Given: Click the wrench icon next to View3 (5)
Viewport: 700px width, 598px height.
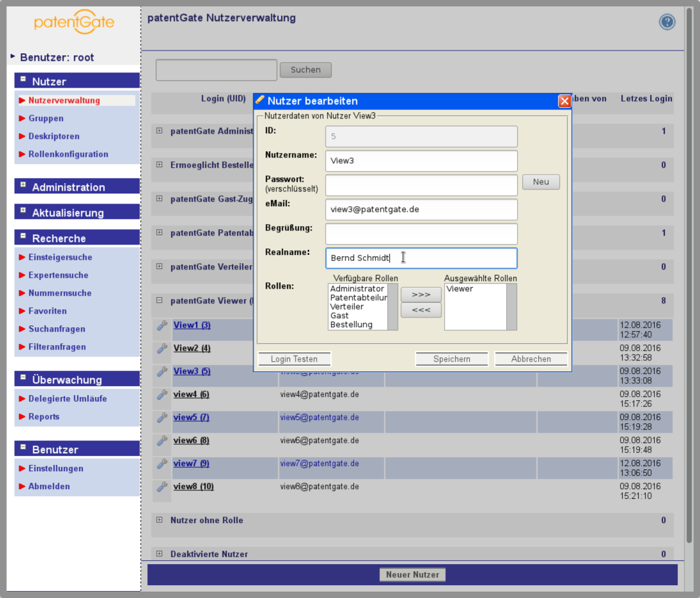Looking at the screenshot, I should 162,371.
